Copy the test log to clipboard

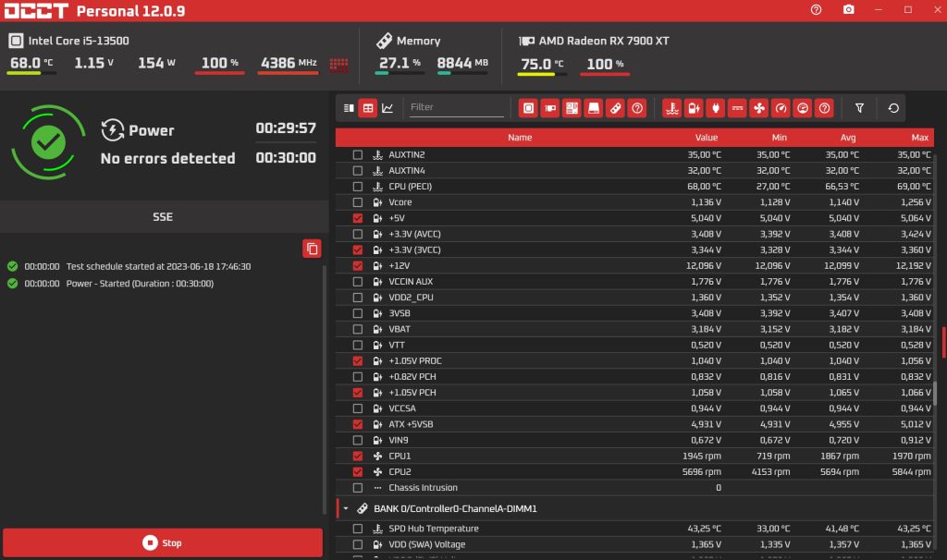pyautogui.click(x=312, y=249)
